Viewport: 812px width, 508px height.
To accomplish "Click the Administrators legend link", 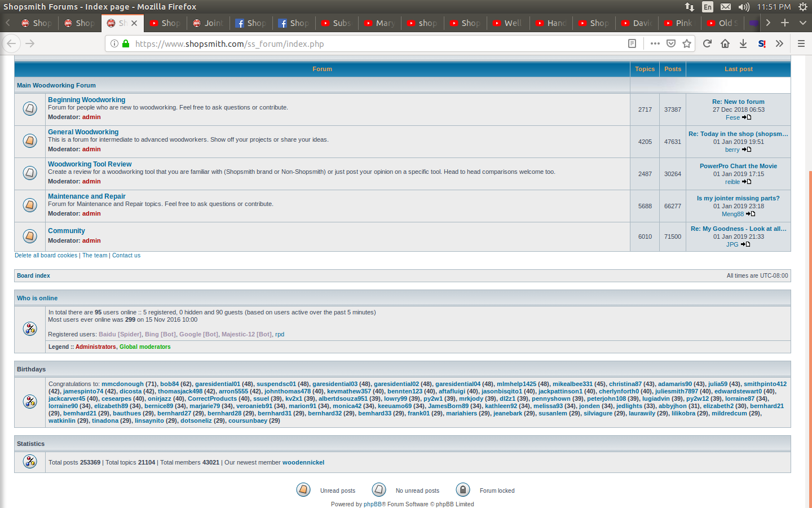I will click(96, 347).
